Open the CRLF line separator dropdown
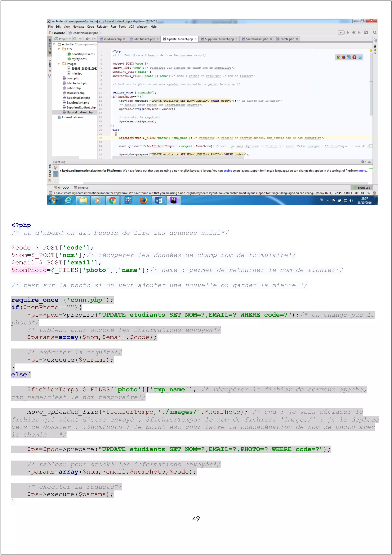Image resolution: width=392 pixels, height=555 pixels. [x=348, y=193]
